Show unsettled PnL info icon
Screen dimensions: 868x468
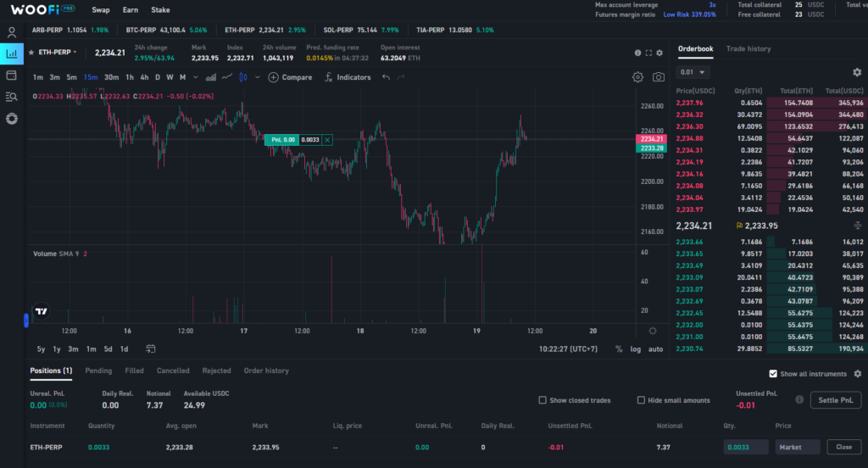[x=799, y=399]
